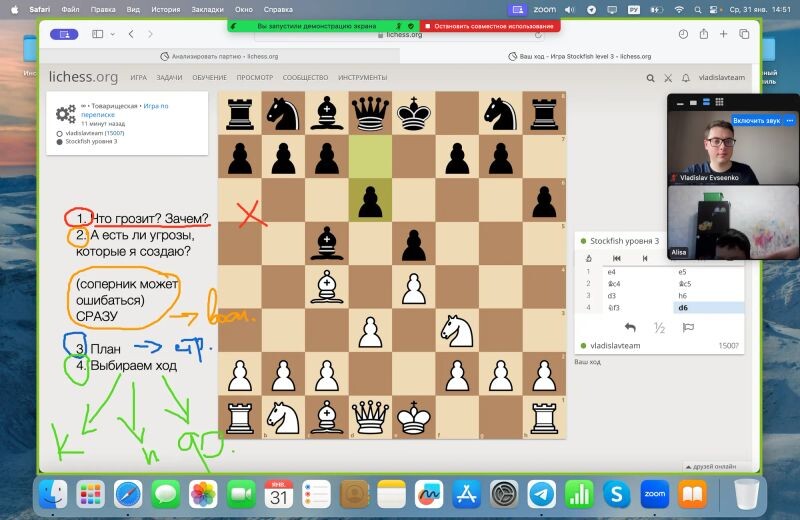Viewport: 800px width, 520px height.
Task: Open the lichess notifications bell
Action: [685, 77]
